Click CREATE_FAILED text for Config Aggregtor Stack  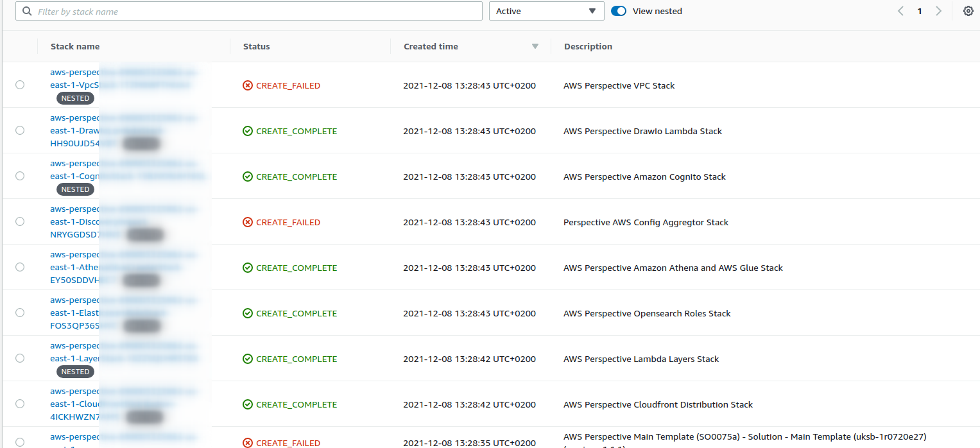point(288,222)
